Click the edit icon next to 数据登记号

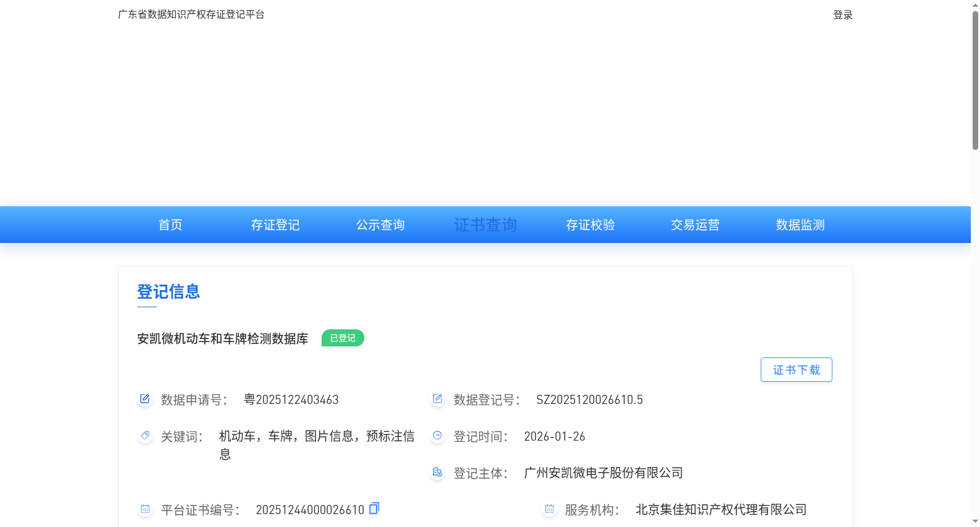click(437, 399)
